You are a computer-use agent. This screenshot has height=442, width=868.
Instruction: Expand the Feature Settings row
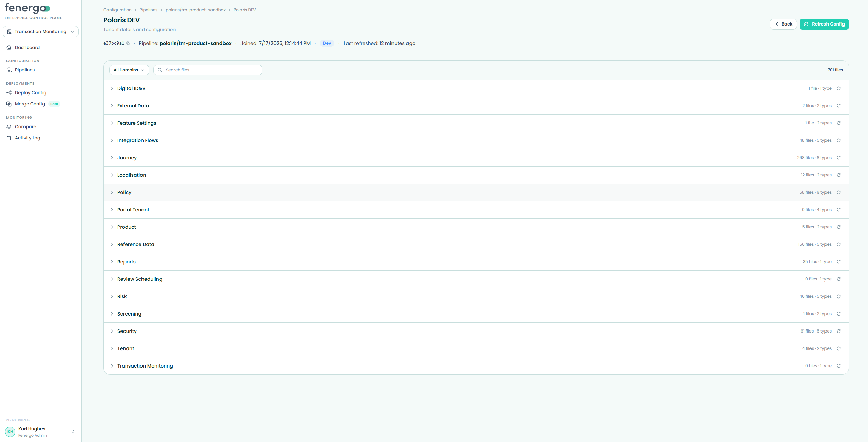click(112, 123)
